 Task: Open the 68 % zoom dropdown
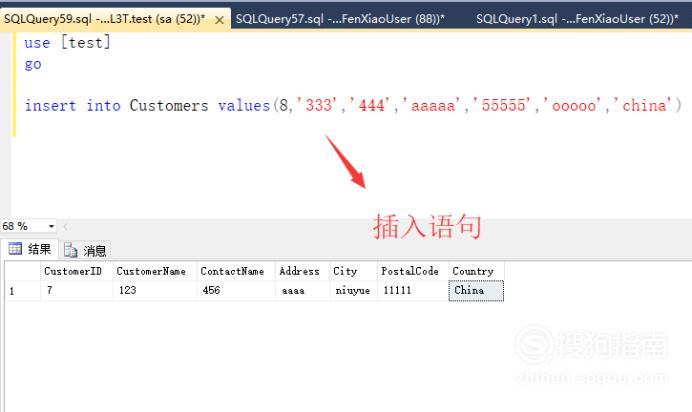51,226
